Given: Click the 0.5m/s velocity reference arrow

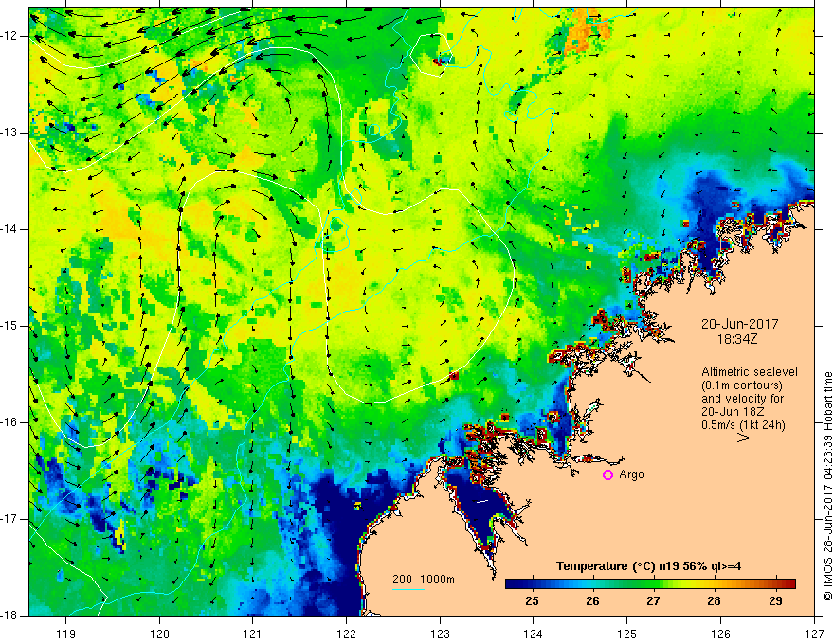Looking at the screenshot, I should [732, 438].
